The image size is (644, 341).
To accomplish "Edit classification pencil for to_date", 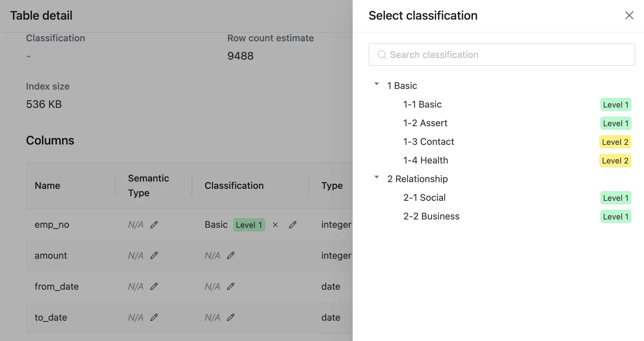I will point(231,317).
